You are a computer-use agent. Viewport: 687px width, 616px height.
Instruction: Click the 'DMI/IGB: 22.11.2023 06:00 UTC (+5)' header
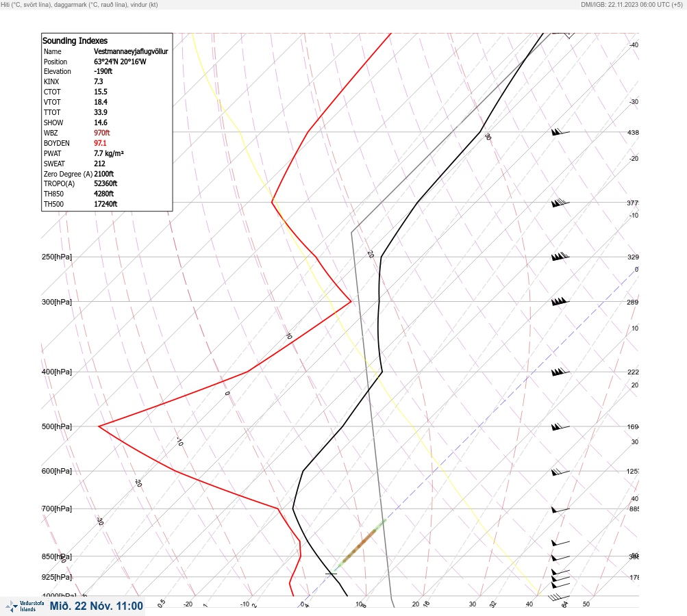pyautogui.click(x=632, y=4)
